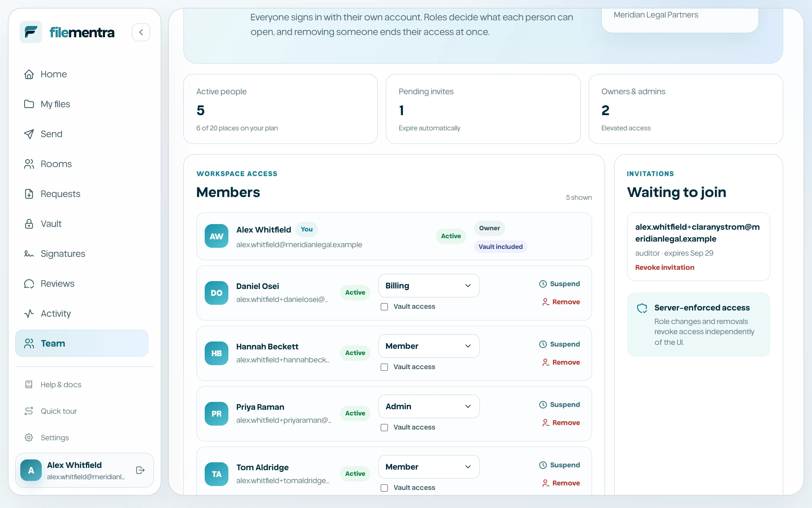Suspend Priya Raman
This screenshot has height=508, width=812.
click(559, 404)
